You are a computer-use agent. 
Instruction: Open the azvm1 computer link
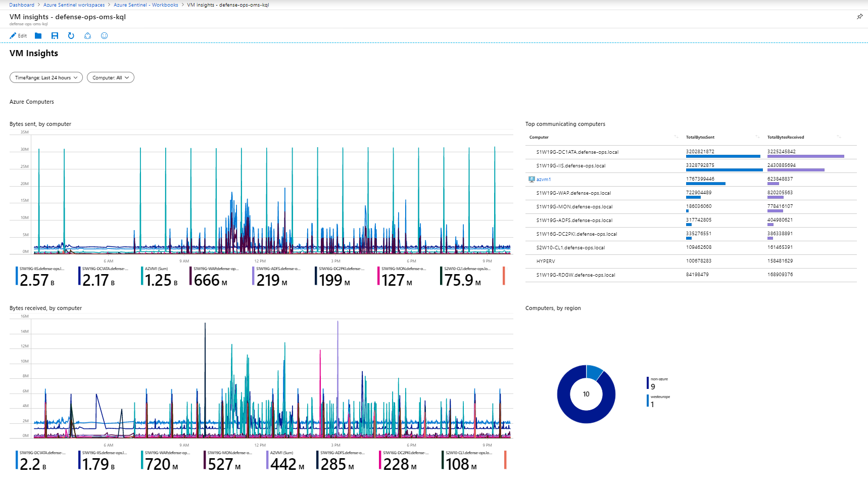(544, 180)
